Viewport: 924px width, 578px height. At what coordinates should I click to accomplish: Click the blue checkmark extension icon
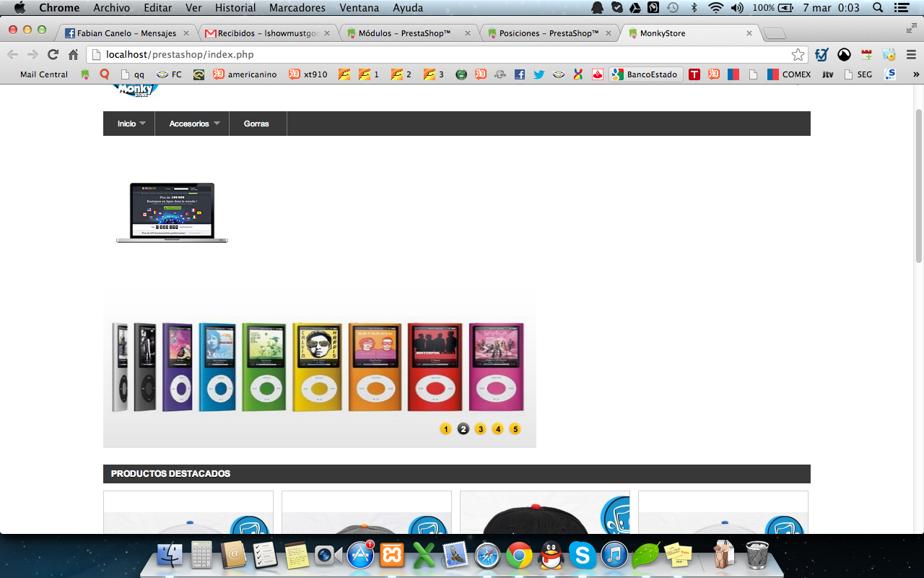coord(821,54)
